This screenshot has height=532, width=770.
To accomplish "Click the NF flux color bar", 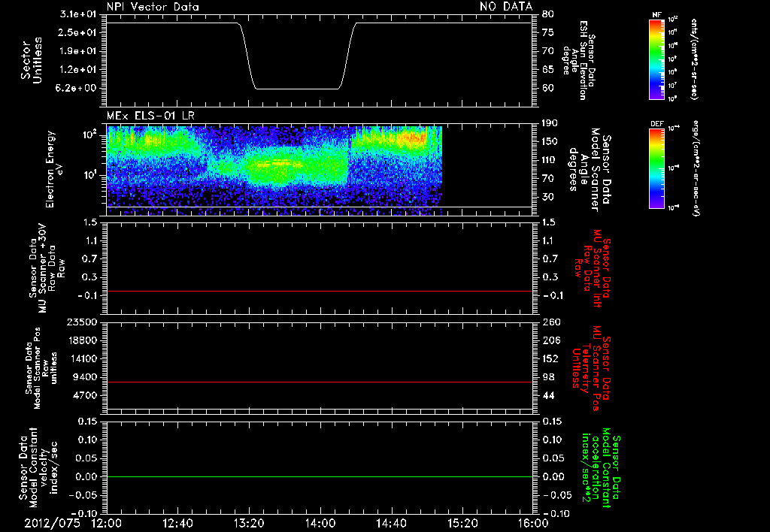I will click(656, 59).
